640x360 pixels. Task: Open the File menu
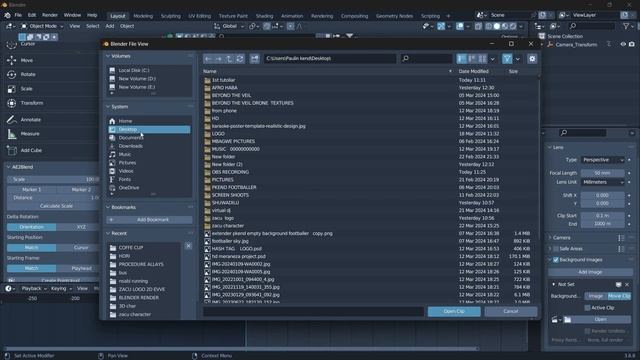coord(18,15)
